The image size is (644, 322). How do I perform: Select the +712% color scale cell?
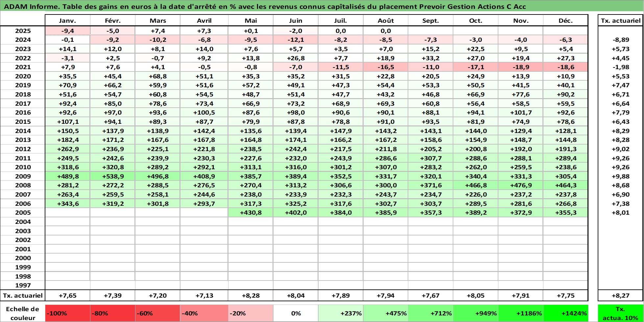point(431,313)
